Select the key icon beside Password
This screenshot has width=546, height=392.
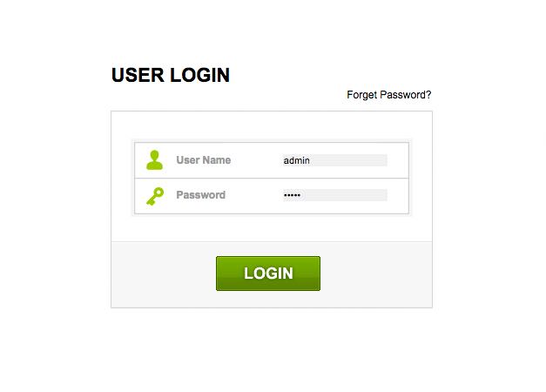click(x=155, y=196)
